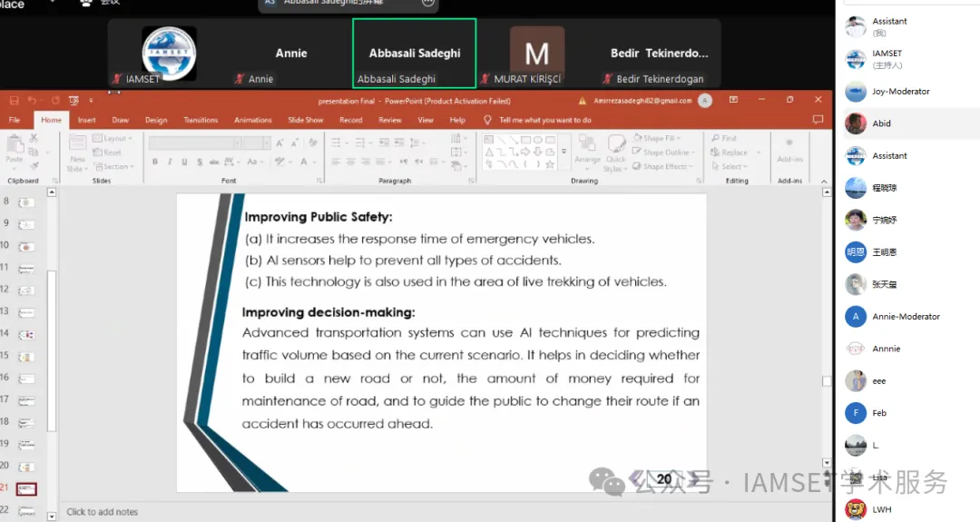
Task: Click the Find magnifier button
Action: tap(724, 138)
